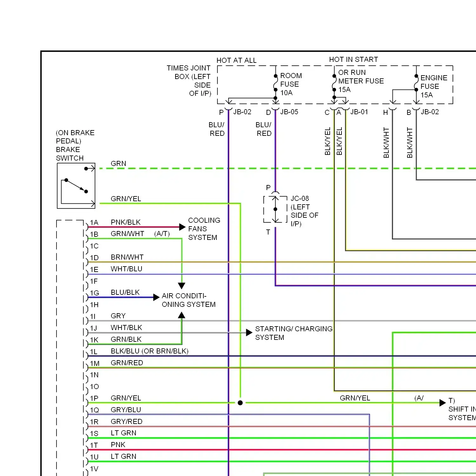Click the GRY/RED wire label
Screen dimensions: 476x476
(127, 421)
